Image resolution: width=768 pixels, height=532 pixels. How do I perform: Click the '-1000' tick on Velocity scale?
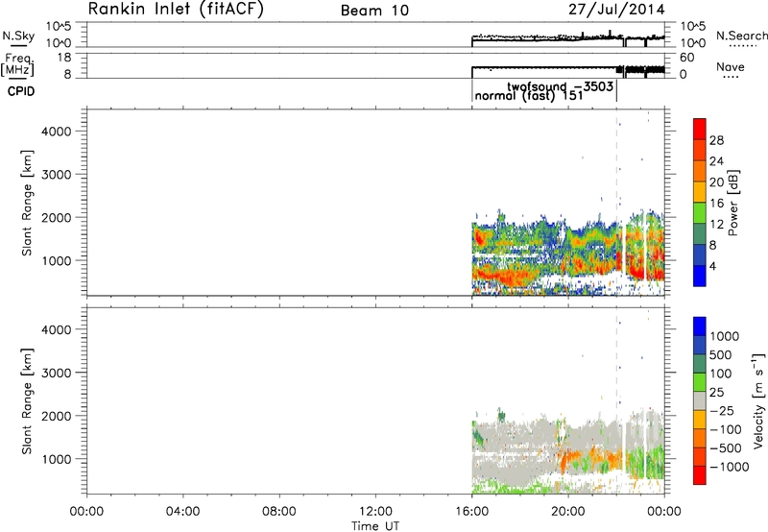[730, 467]
